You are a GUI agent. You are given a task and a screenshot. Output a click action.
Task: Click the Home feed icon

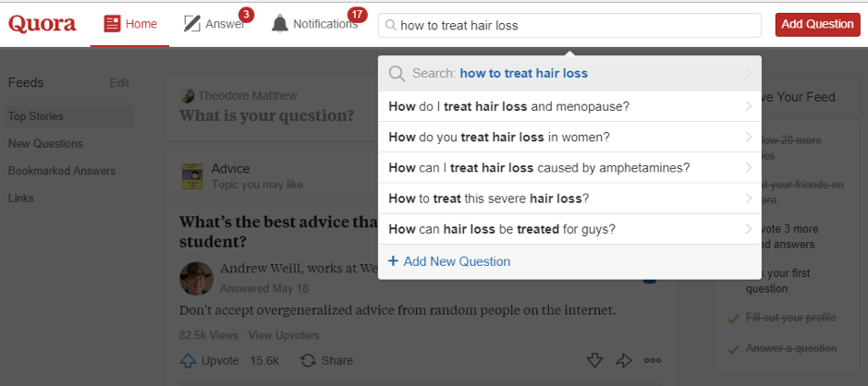[x=113, y=24]
